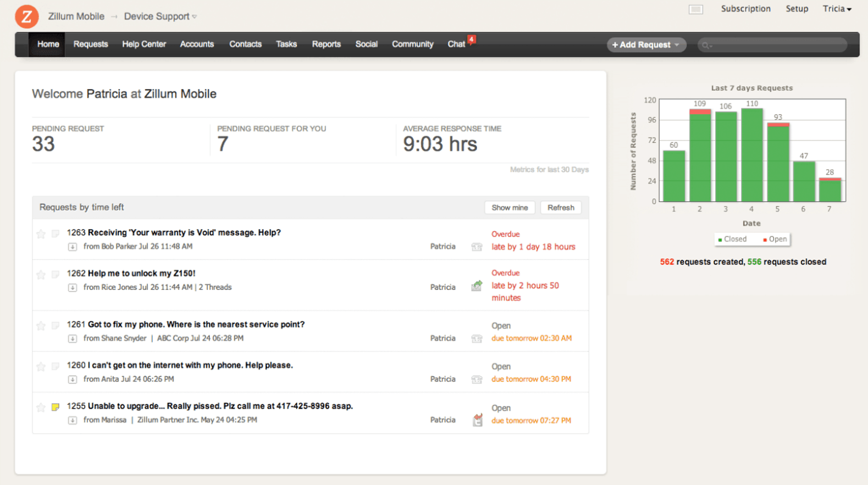Click the orange Z Zillum logo
Image resolution: width=868 pixels, height=485 pixels.
(x=26, y=16)
